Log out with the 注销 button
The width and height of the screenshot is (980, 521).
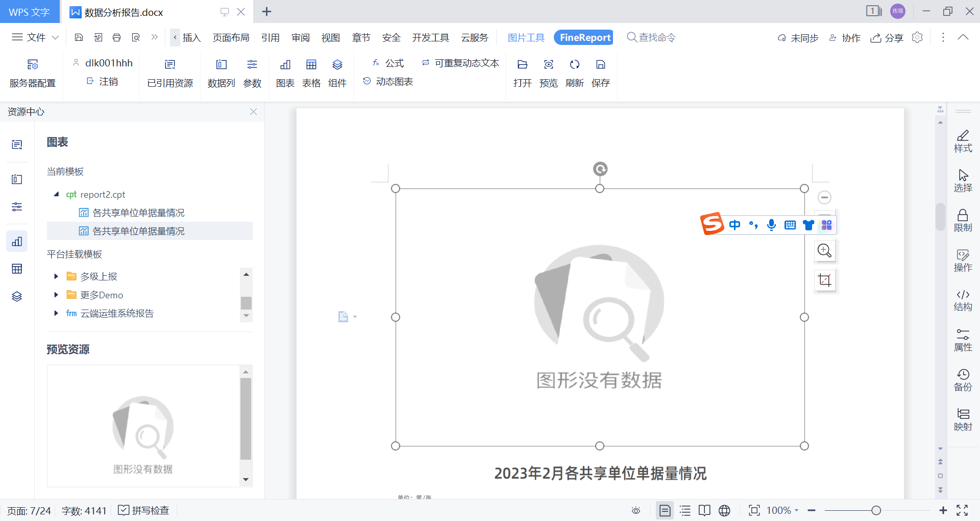point(102,82)
